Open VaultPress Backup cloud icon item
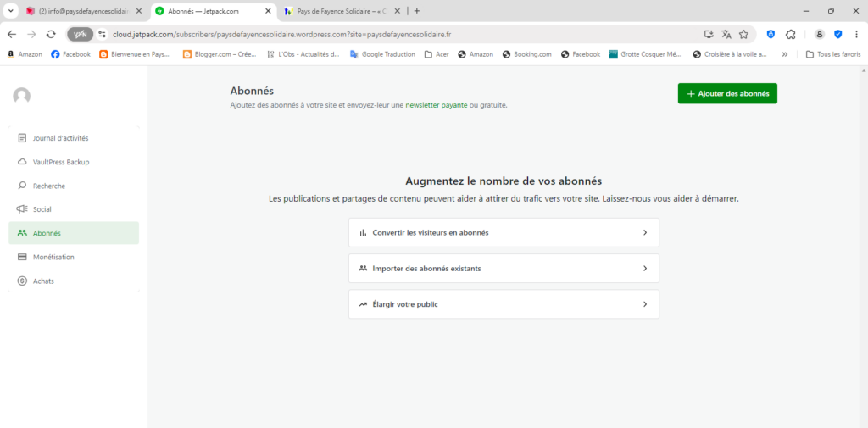Image resolution: width=868 pixels, height=428 pixels. [x=60, y=162]
